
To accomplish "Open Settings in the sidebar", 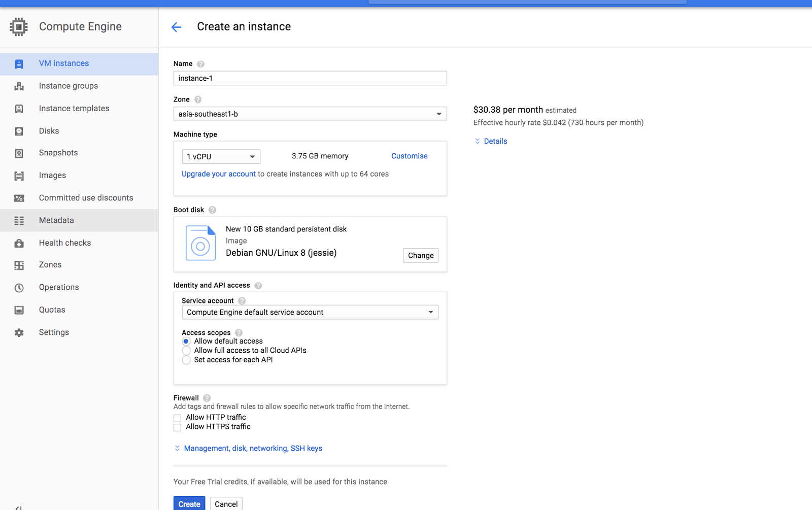I will pos(79,332).
